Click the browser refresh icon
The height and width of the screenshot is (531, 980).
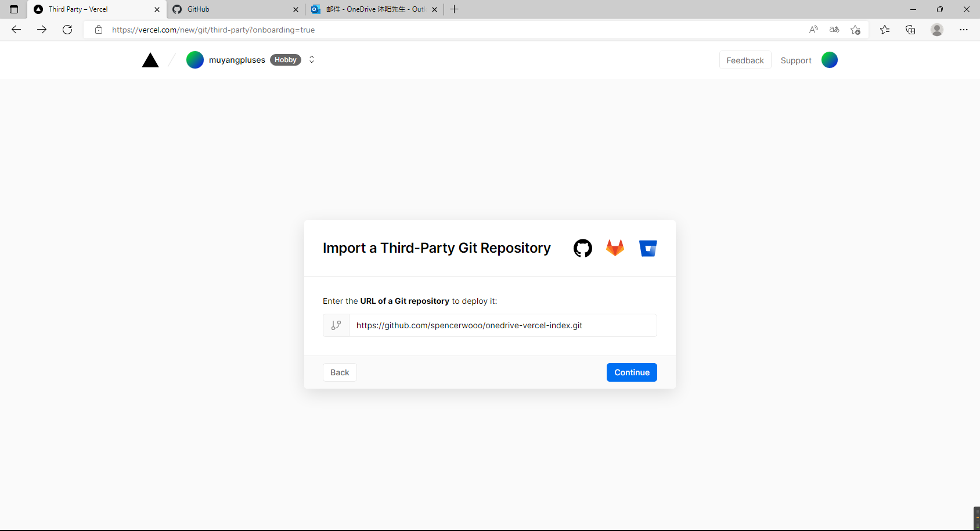(67, 30)
